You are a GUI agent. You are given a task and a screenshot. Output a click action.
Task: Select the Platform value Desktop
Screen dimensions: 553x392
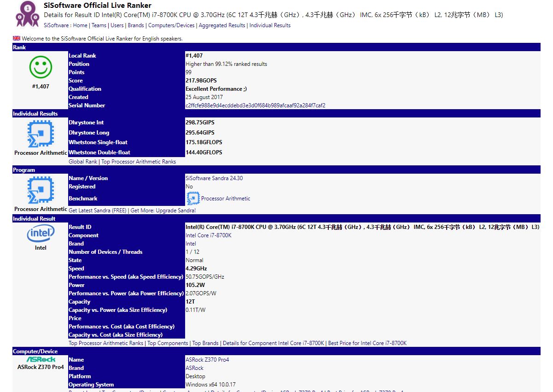point(195,376)
